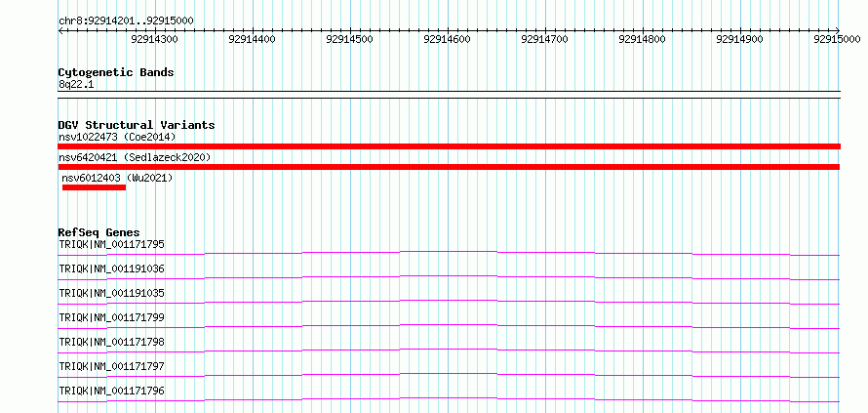Image resolution: width=868 pixels, height=413 pixels.
Task: Click ruler position 92914400
Action: [x=253, y=39]
